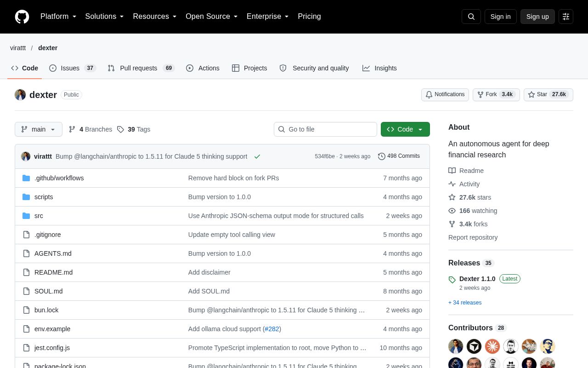The width and height of the screenshot is (588, 368).
Task: Open the Security and quality tab
Action: coord(314,68)
